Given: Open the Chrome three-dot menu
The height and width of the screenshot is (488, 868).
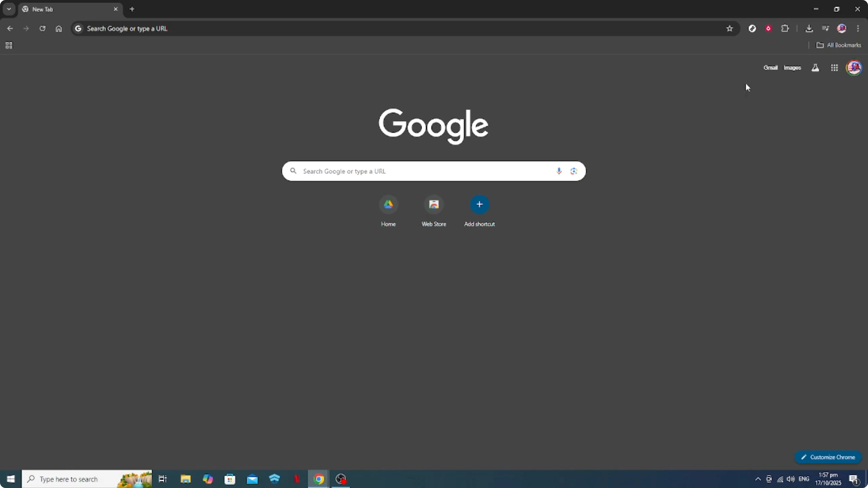Looking at the screenshot, I should pos(858,29).
